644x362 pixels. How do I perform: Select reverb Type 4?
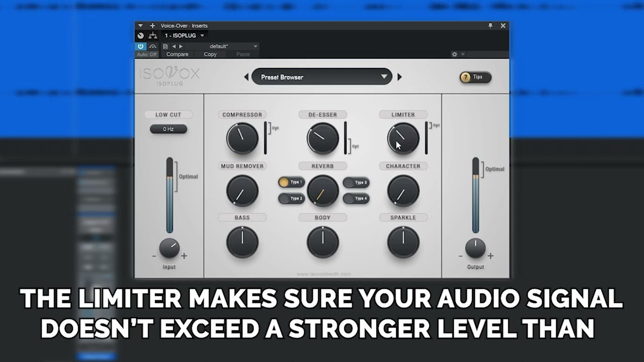(x=356, y=199)
